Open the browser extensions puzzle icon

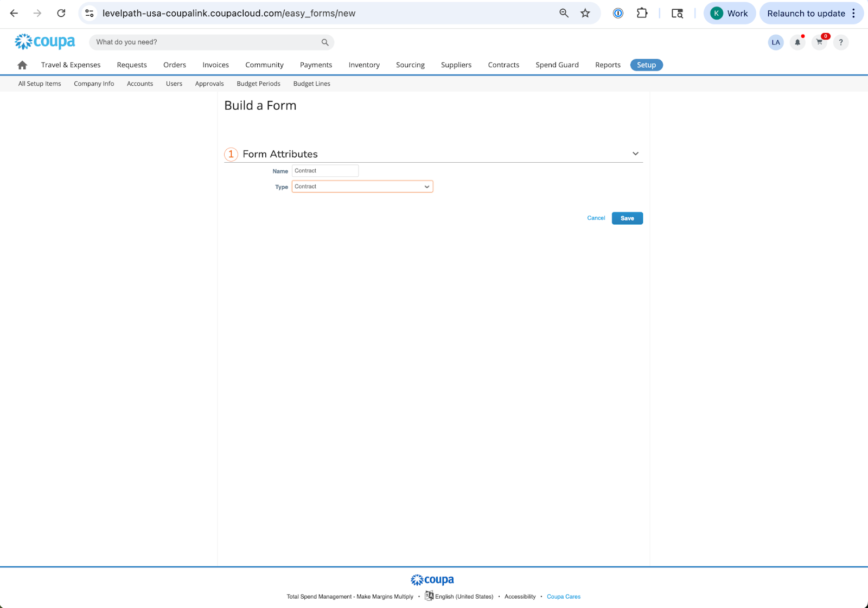(x=642, y=14)
